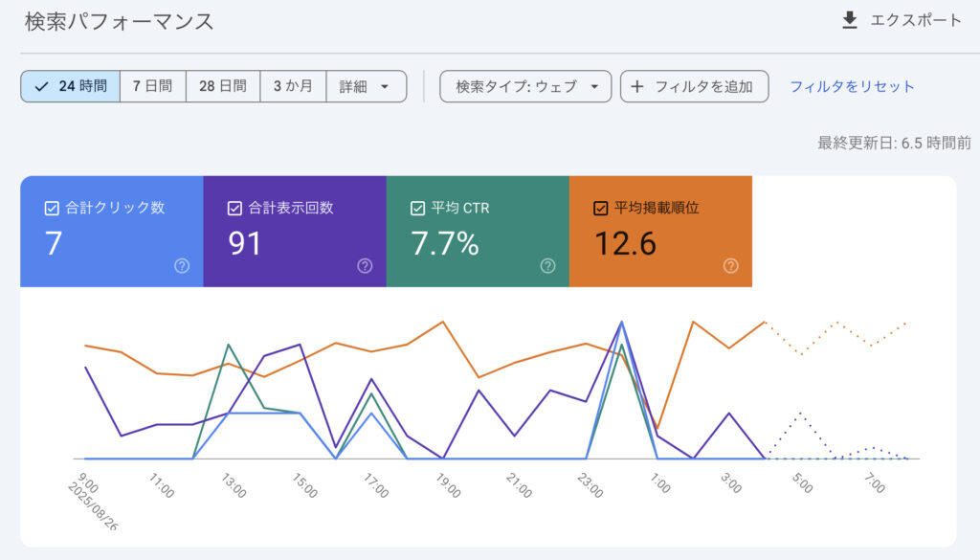This screenshot has width=980, height=560.
Task: Click the checkmark icon inside 24 時間 tab
Action: (x=42, y=85)
